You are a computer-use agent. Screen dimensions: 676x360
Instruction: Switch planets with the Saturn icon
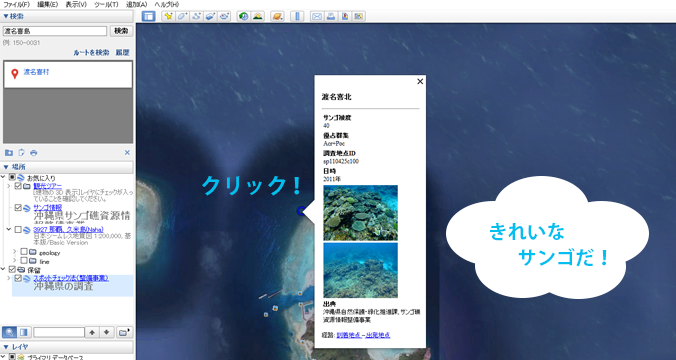(277, 16)
